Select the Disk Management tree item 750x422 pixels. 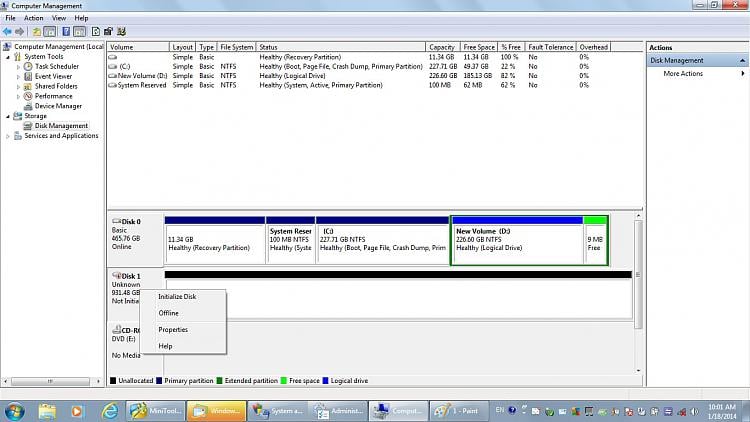point(61,126)
